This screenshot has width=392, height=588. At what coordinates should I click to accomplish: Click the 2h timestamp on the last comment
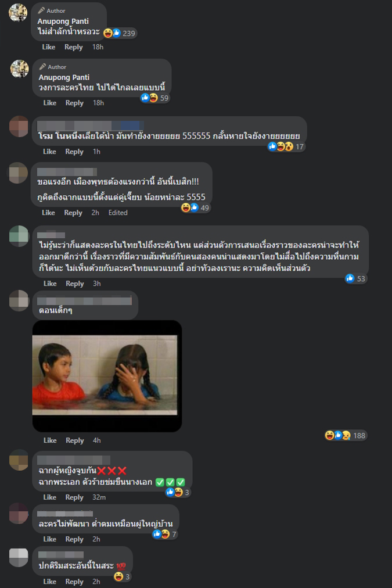click(96, 582)
